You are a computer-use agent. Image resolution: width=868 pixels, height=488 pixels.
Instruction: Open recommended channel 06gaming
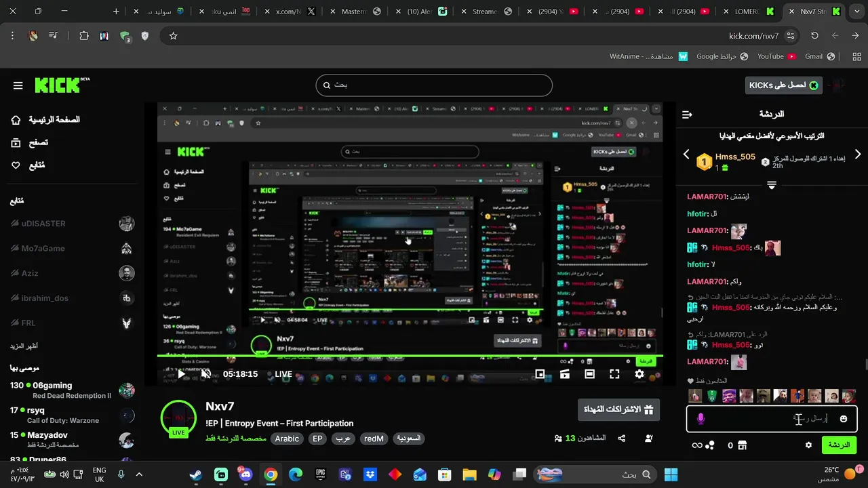(72, 390)
